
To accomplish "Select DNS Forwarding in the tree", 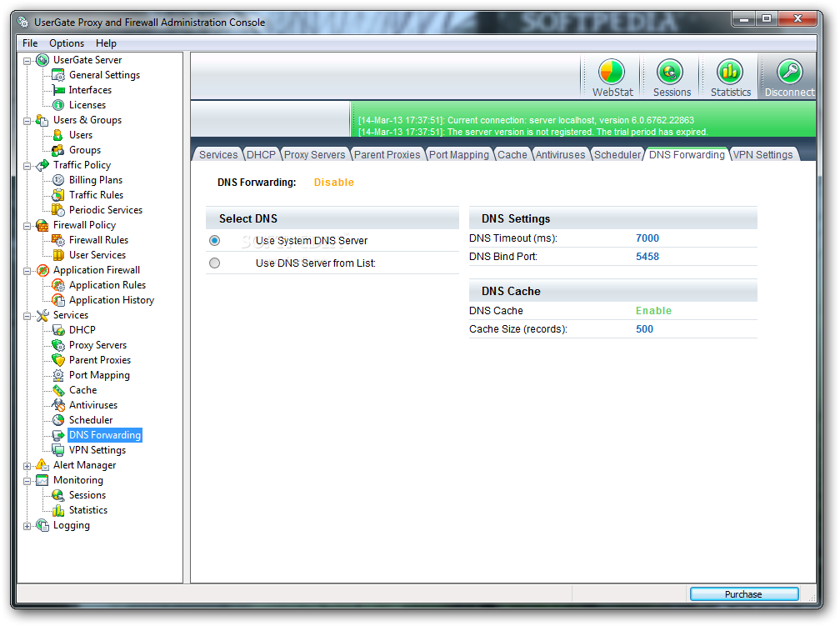I will [x=105, y=435].
